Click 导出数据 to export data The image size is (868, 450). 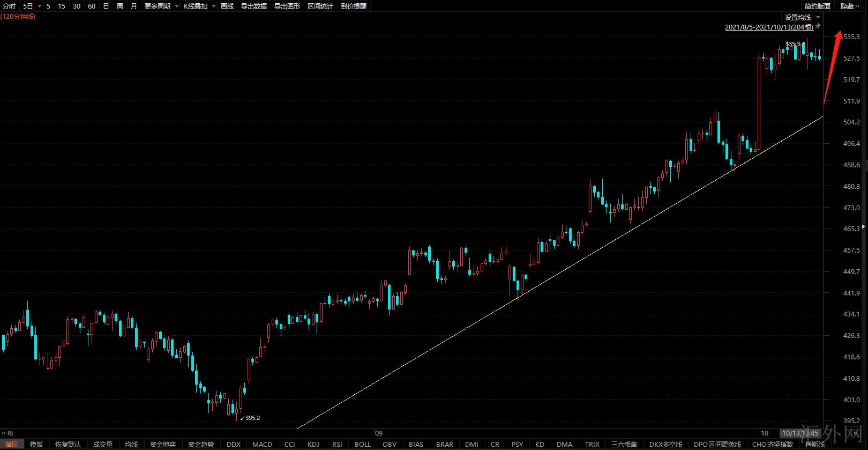254,6
